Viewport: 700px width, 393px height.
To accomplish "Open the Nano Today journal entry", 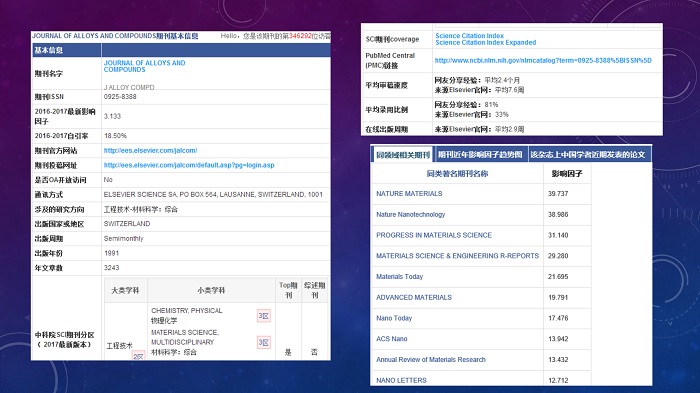I will pyautogui.click(x=394, y=318).
